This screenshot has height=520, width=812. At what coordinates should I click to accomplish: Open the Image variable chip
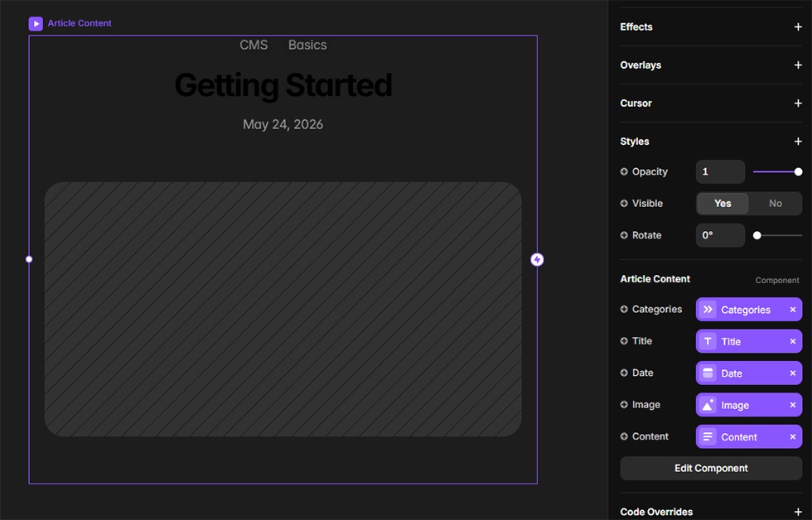(x=749, y=405)
